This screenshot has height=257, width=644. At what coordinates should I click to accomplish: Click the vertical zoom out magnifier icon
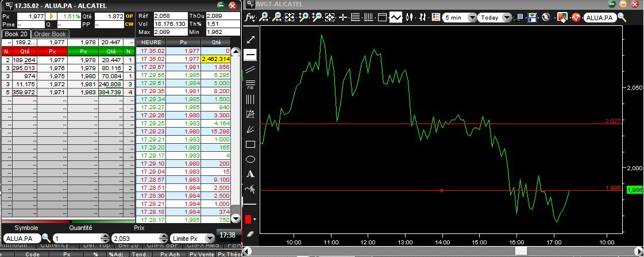(316, 17)
